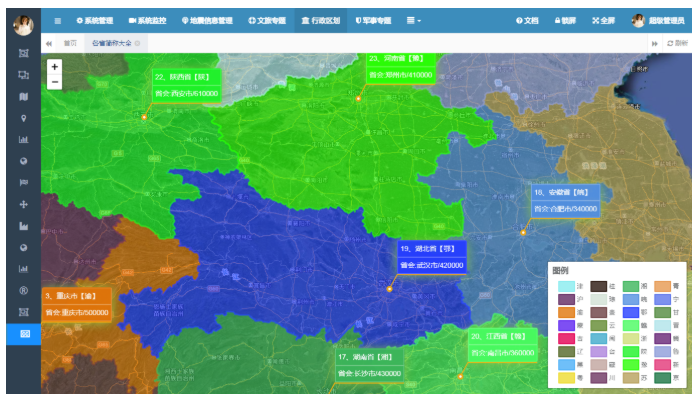Image resolution: width=696 pixels, height=398 pixels.
Task: Click the 郑州市 capital marker dot
Action: point(358,99)
